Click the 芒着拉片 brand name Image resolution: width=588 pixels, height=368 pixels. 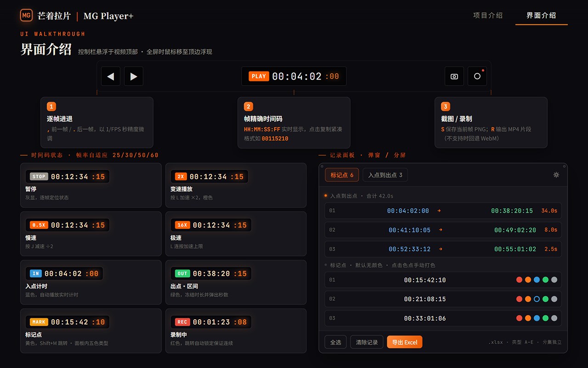pos(54,16)
